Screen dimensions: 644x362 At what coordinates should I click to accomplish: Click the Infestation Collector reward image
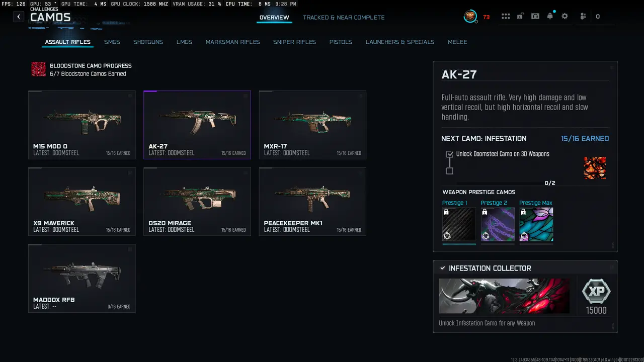tap(505, 296)
